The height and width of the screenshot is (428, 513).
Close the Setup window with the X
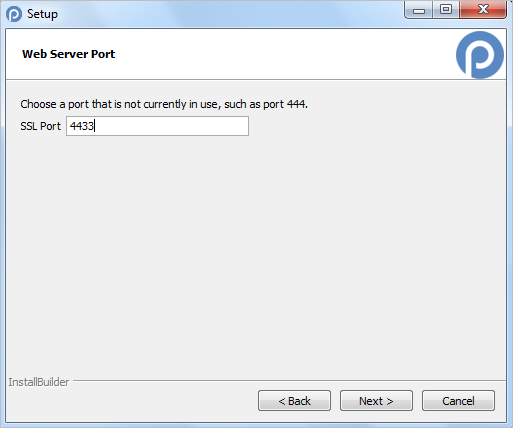click(x=483, y=10)
